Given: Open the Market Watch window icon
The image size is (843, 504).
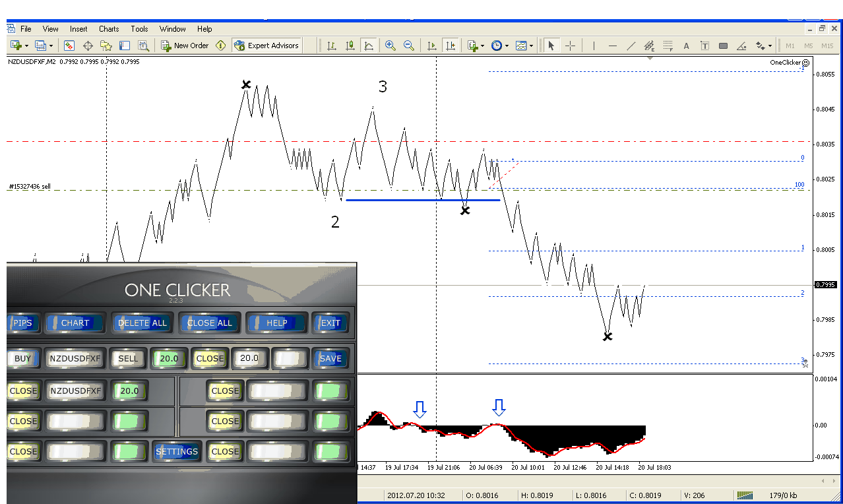Looking at the screenshot, I should (x=69, y=46).
